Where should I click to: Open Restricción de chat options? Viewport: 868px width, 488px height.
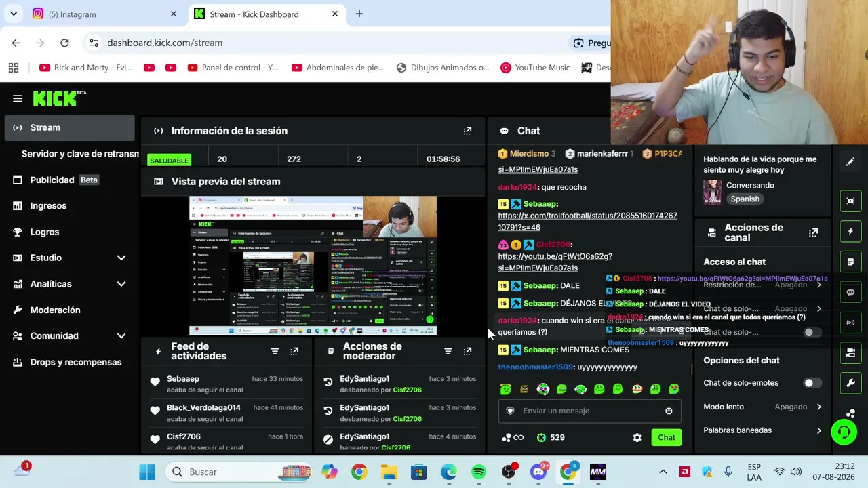(x=763, y=285)
